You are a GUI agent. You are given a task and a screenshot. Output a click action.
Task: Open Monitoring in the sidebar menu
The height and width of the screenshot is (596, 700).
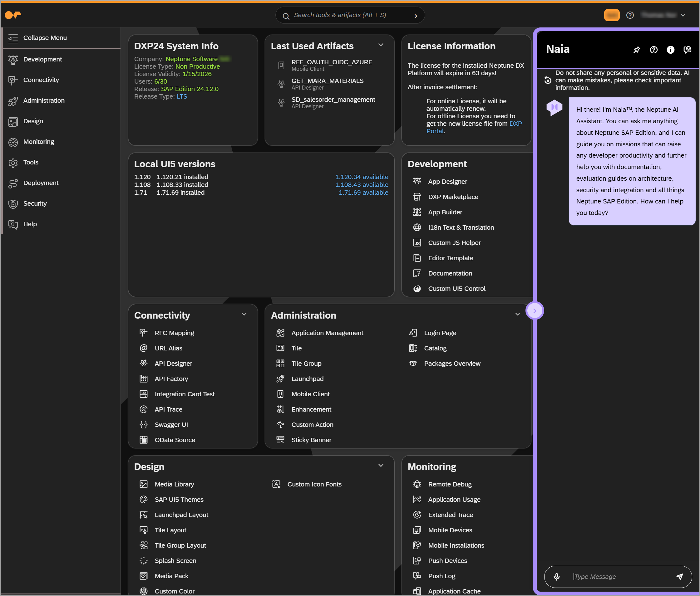38,142
